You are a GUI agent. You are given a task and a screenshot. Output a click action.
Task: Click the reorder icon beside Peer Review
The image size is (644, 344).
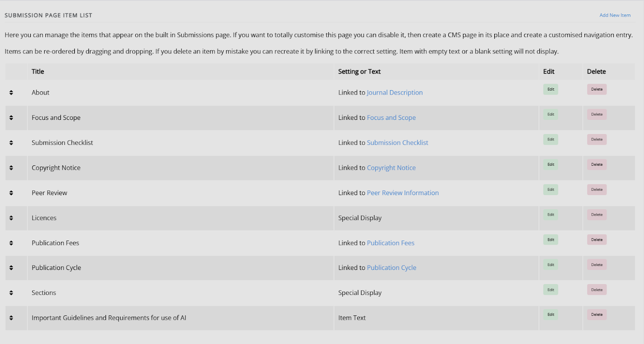tap(11, 193)
